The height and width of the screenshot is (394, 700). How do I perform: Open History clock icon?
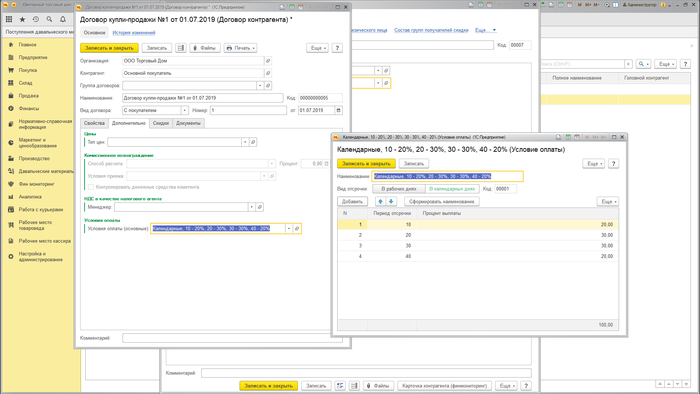(36, 20)
